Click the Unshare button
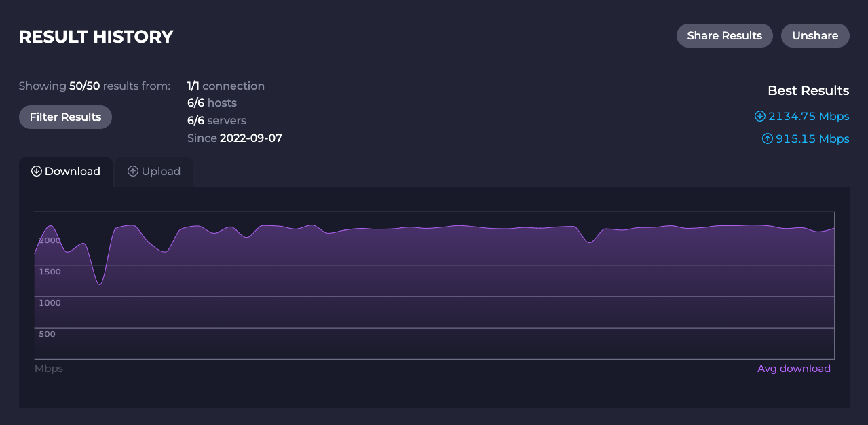The height and width of the screenshot is (425, 868). tap(815, 36)
